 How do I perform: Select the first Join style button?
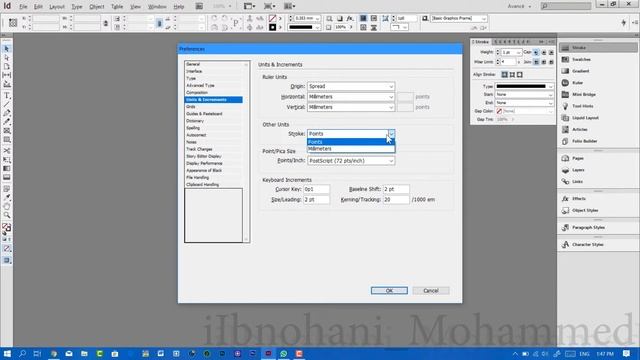coord(536,62)
